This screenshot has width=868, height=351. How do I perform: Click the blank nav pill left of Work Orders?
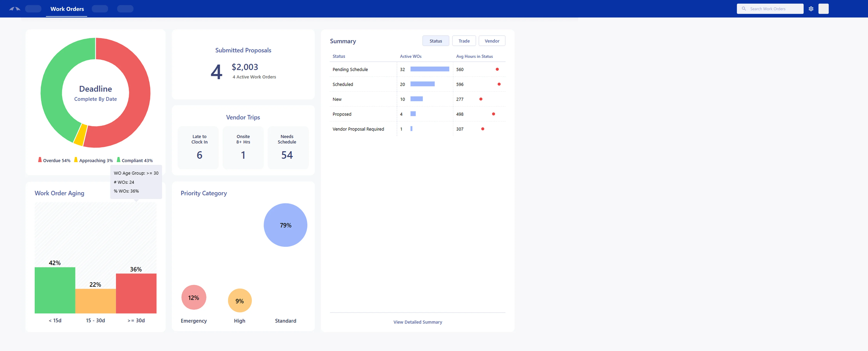click(x=33, y=9)
